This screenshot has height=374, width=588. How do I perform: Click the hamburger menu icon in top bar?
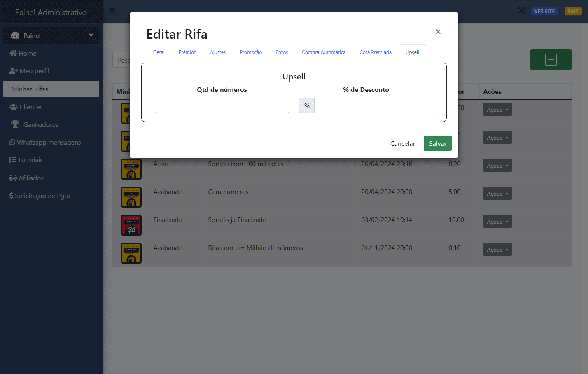point(112,11)
